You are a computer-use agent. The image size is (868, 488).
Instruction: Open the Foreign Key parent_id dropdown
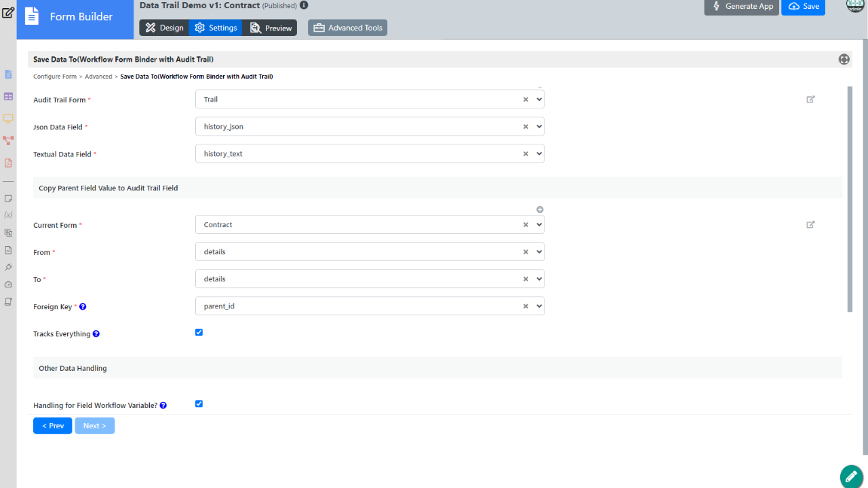click(539, 306)
